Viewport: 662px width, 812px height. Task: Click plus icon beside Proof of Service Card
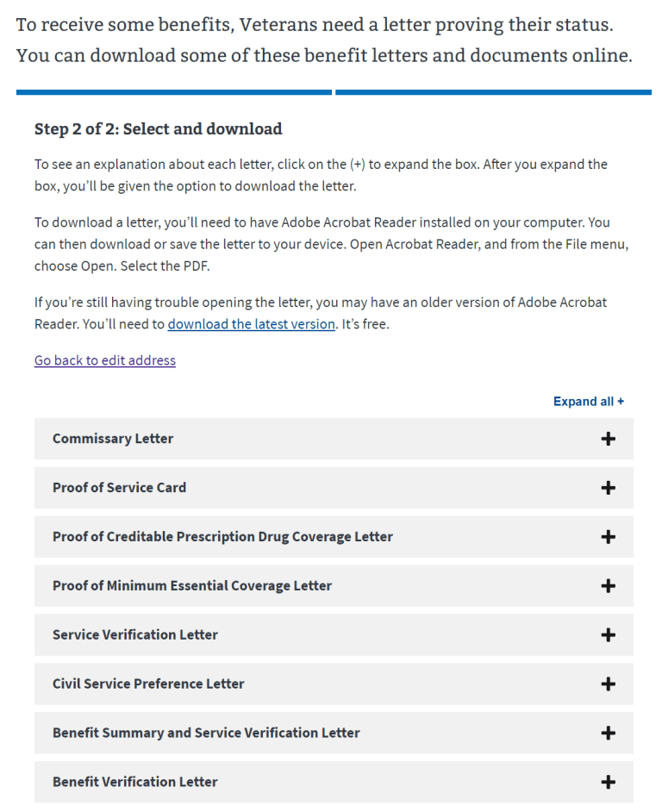[609, 487]
